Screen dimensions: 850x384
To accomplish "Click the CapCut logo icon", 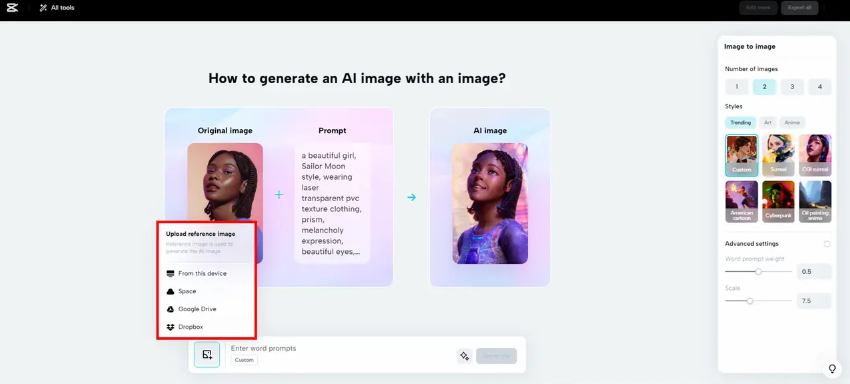I will [12, 8].
